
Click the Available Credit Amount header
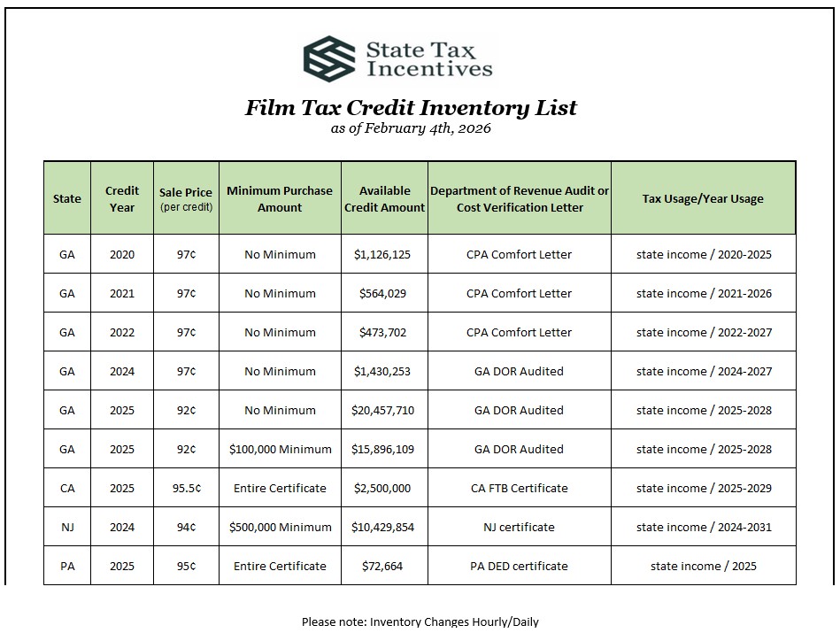[384, 199]
